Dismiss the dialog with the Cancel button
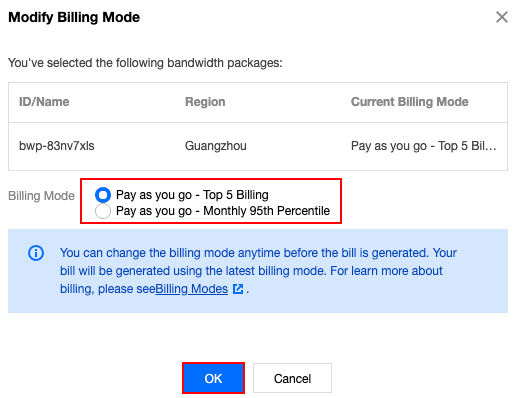The width and height of the screenshot is (518, 398). point(292,378)
